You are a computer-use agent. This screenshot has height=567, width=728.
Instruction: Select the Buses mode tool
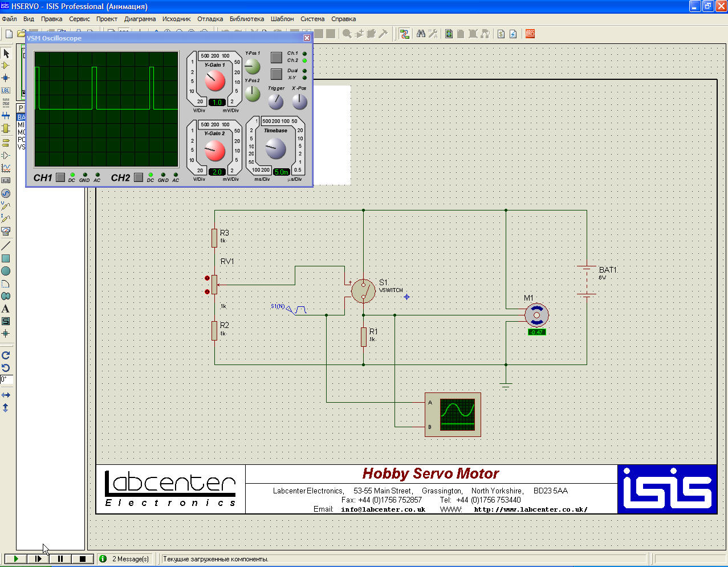pyautogui.click(x=6, y=116)
